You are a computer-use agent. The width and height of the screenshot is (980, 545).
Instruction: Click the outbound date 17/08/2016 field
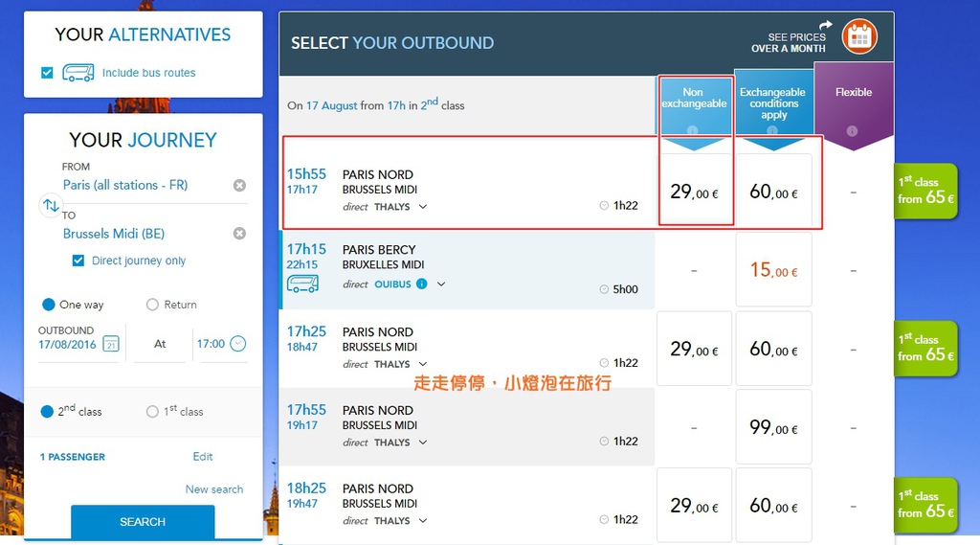click(68, 344)
